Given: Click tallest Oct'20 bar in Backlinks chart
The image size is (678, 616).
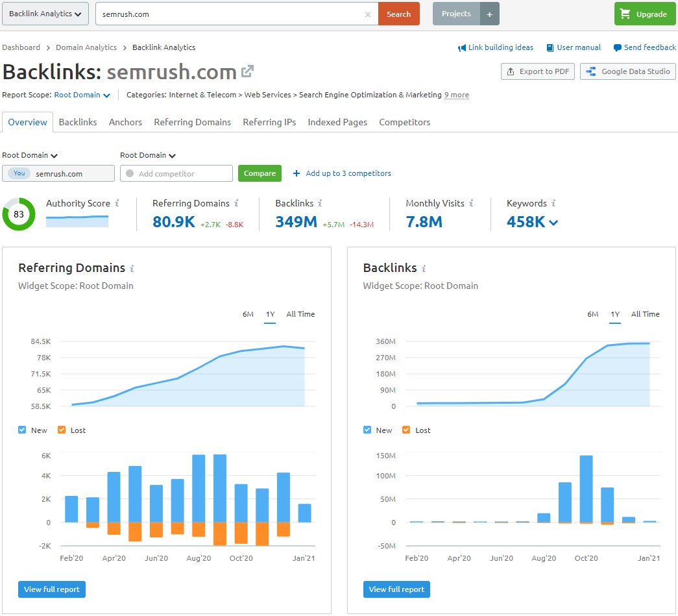Looking at the screenshot, I should tap(587, 489).
